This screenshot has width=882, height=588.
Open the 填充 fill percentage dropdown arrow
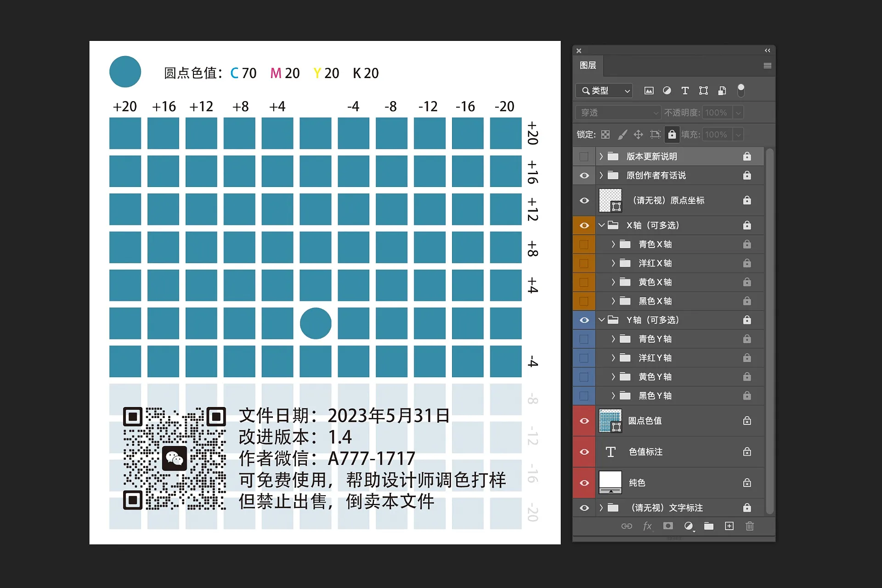(x=738, y=135)
